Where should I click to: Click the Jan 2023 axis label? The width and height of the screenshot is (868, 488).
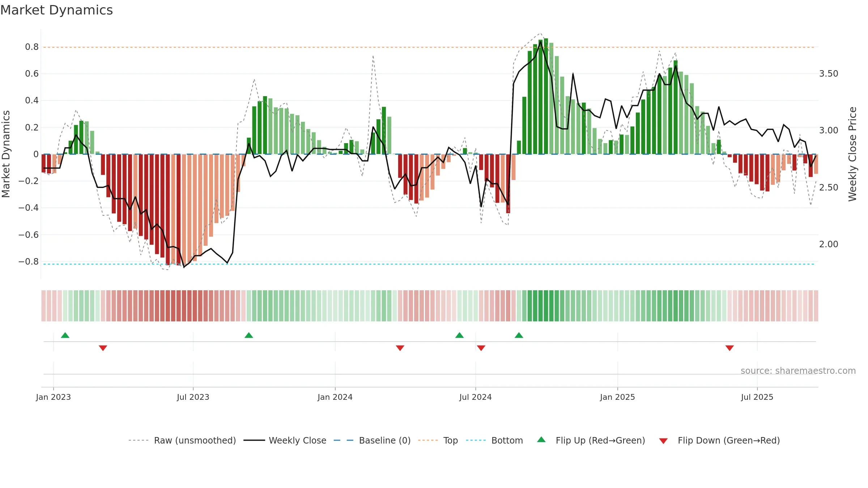coord(54,397)
